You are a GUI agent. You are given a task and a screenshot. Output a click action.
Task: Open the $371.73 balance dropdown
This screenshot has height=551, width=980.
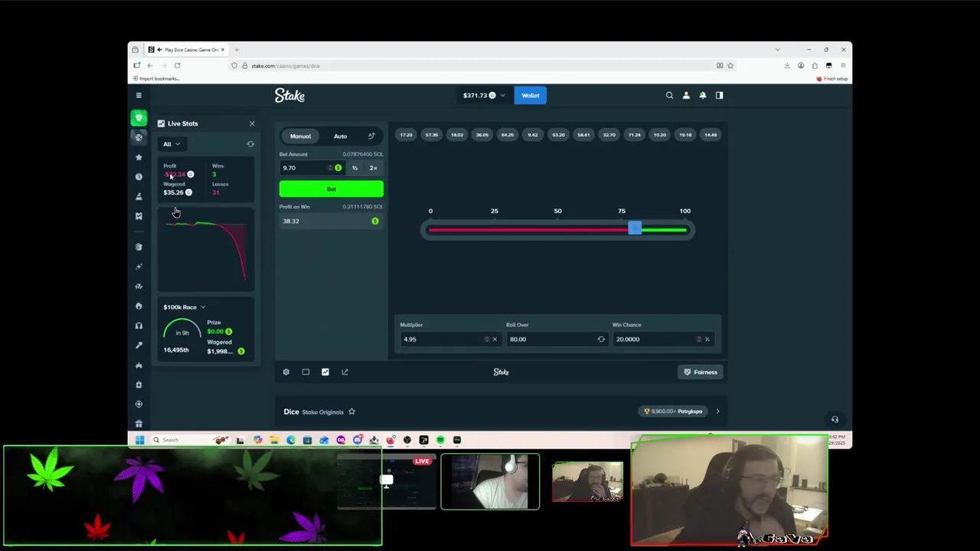click(x=484, y=96)
